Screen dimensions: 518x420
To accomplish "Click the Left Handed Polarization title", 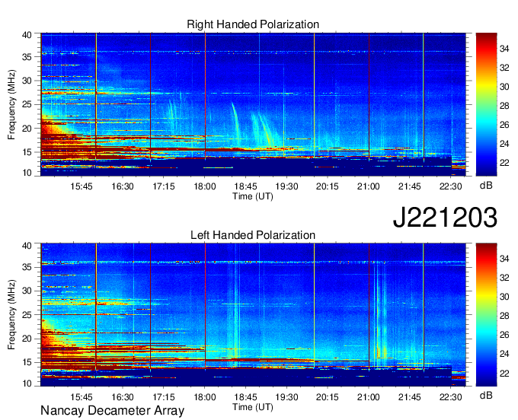I will click(253, 235).
